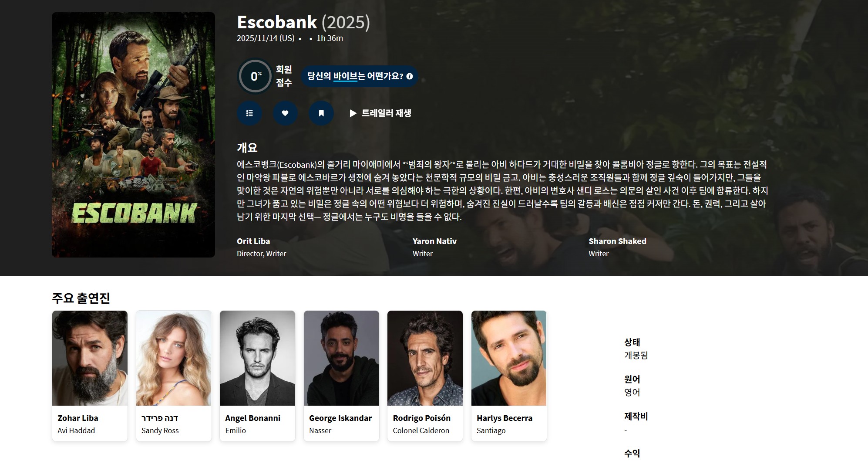
Task: Open Zohar Liba's cast photo
Action: (90, 358)
